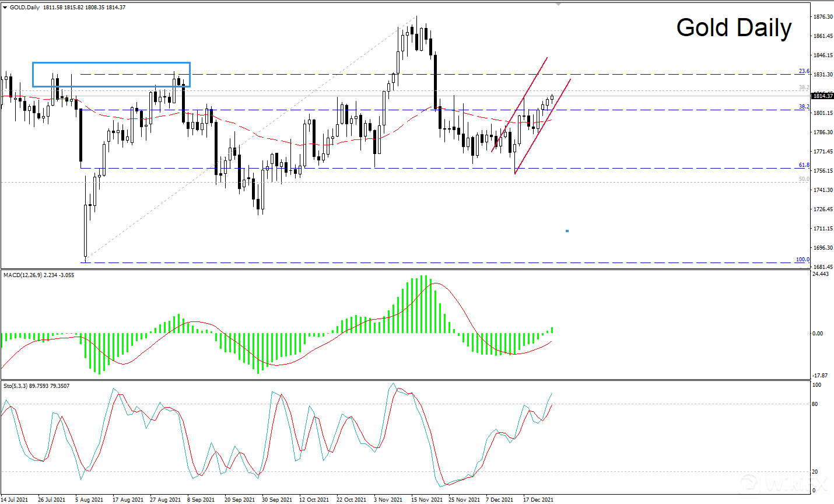Click the blue 61.8 Fibonacci level label

pos(804,165)
